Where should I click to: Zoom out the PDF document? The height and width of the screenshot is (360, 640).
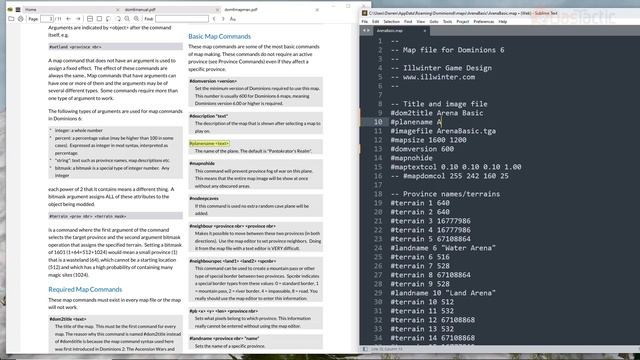pyautogui.click(x=127, y=19)
